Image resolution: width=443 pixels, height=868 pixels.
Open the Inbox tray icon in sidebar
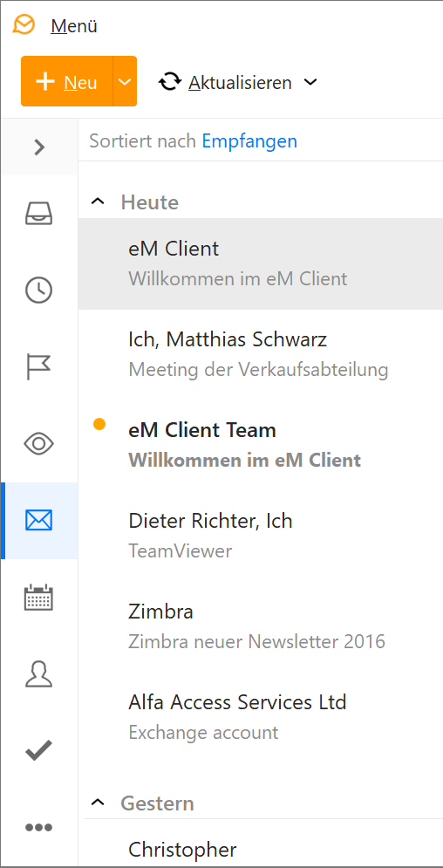click(39, 214)
